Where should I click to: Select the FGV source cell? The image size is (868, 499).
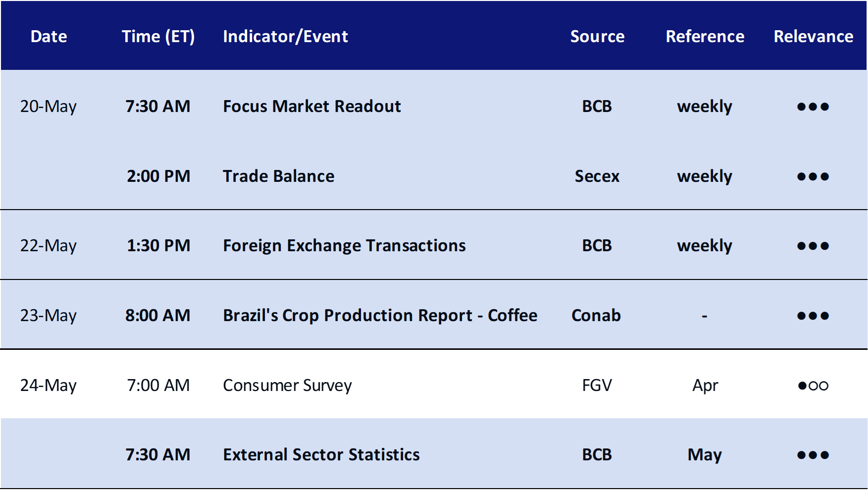click(597, 385)
